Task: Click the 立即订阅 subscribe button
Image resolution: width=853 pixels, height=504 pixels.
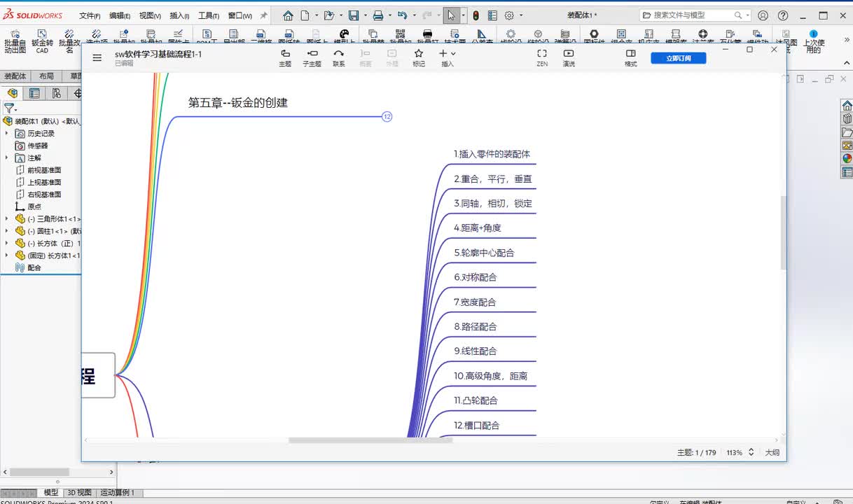Action: [678, 58]
